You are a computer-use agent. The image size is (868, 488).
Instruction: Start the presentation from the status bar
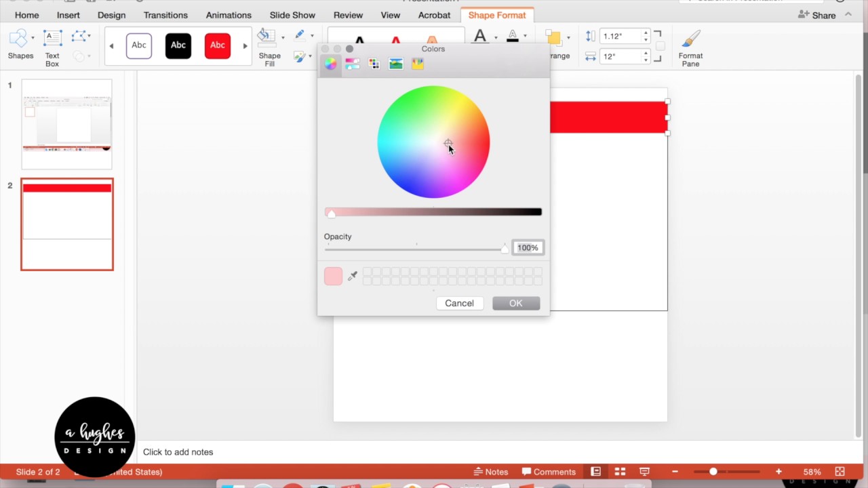click(x=644, y=471)
